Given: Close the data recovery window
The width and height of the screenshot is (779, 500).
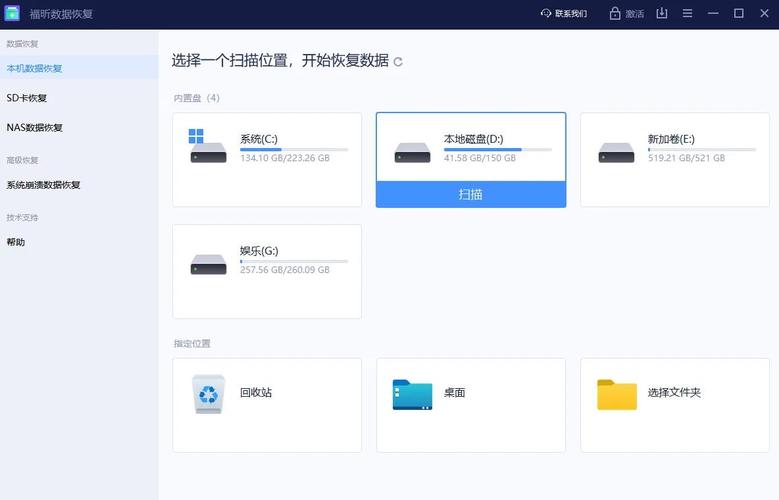Looking at the screenshot, I should [x=765, y=13].
